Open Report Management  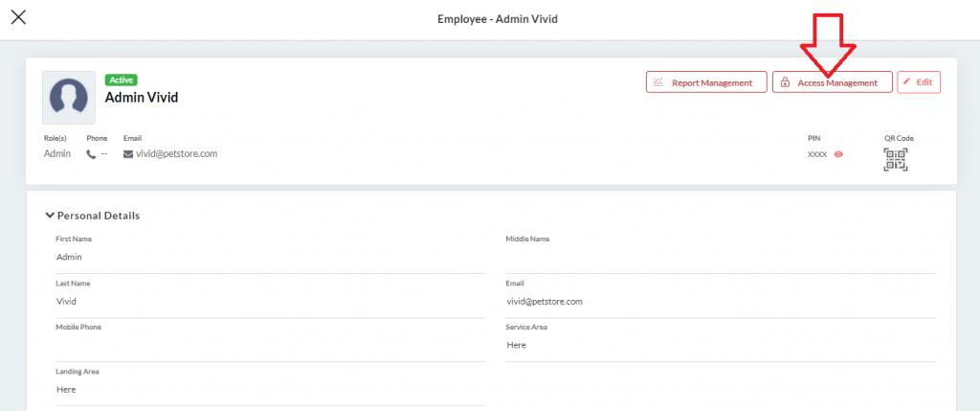(706, 82)
